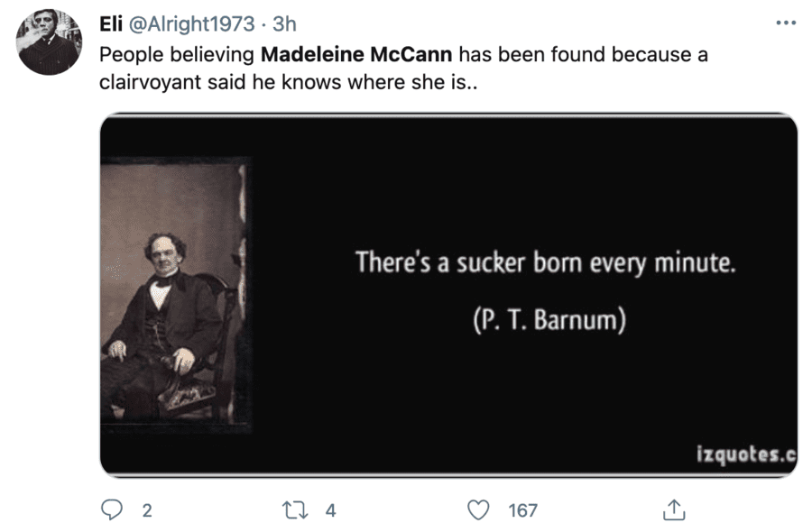812x532 pixels.
Task: Click the reply speech bubble icon
Action: (x=112, y=510)
